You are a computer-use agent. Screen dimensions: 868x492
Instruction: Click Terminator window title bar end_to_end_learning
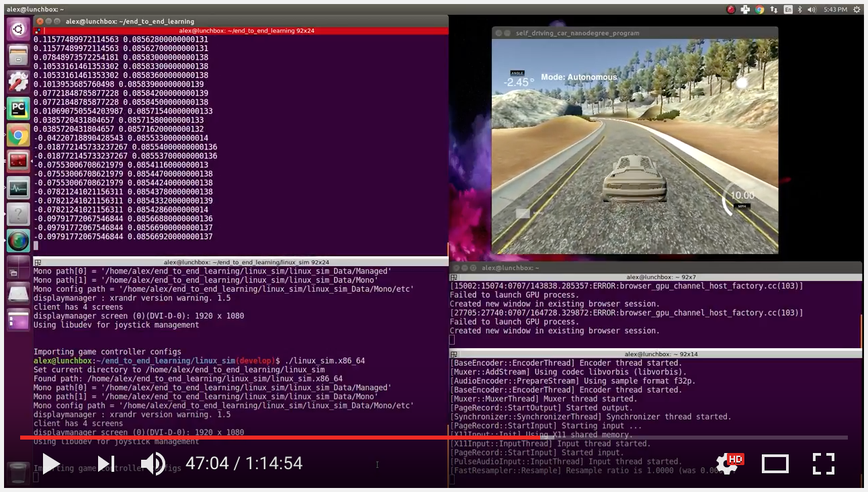pos(130,22)
